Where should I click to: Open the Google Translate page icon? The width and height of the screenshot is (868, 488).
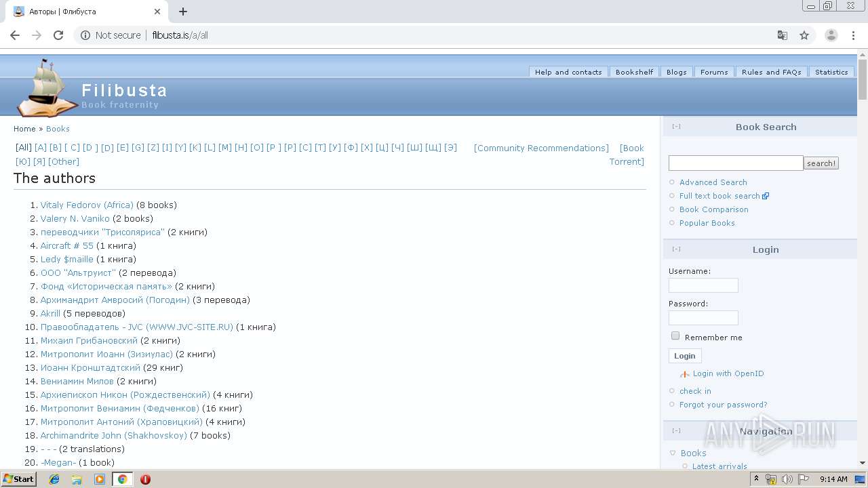coord(782,35)
